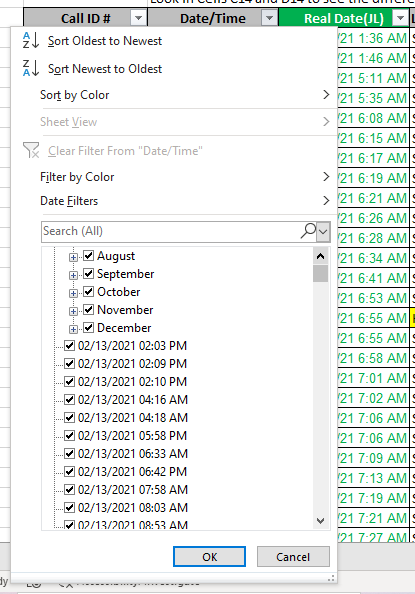The width and height of the screenshot is (415, 594).
Task: Open the Filter by Color submenu
Action: [x=185, y=177]
